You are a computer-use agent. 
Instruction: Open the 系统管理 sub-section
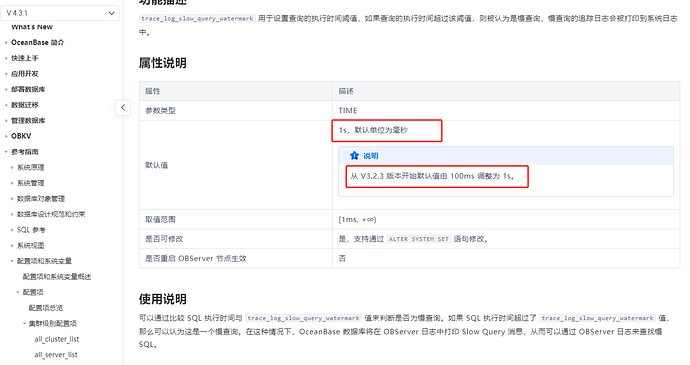(x=30, y=183)
